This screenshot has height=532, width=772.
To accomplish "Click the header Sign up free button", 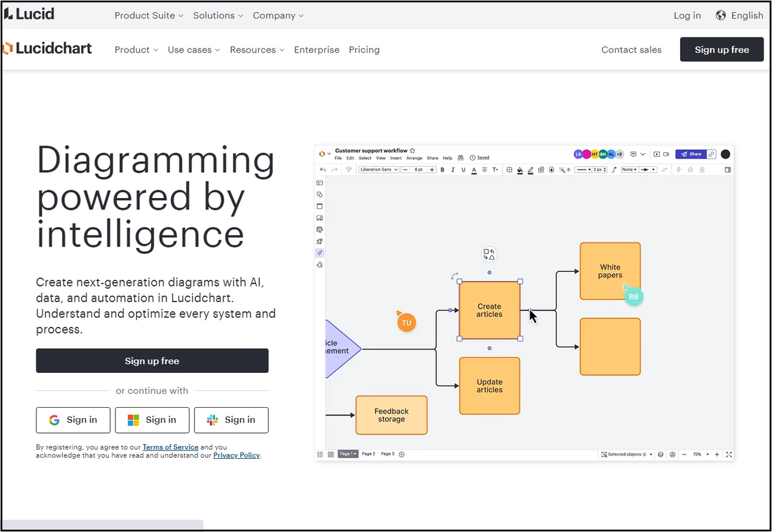I will tap(721, 49).
